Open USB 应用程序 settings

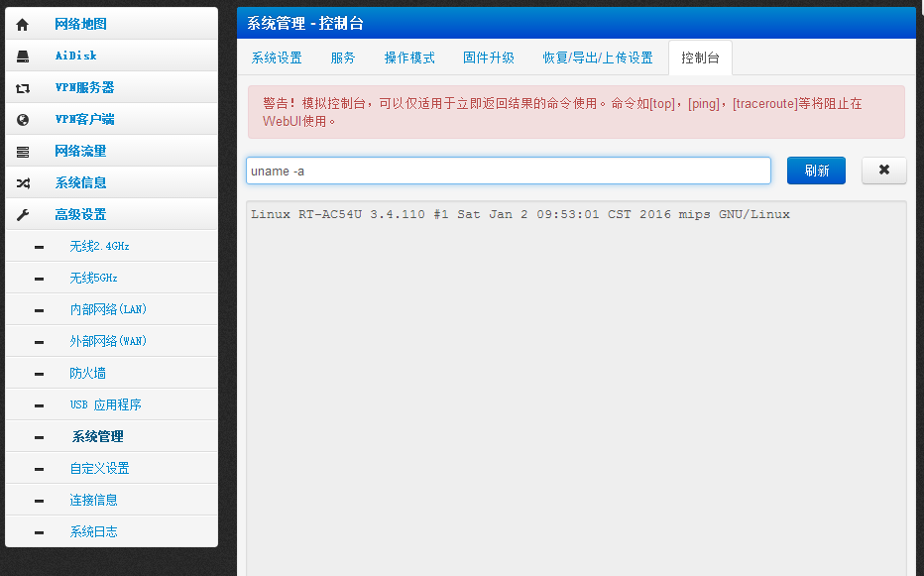point(111,405)
